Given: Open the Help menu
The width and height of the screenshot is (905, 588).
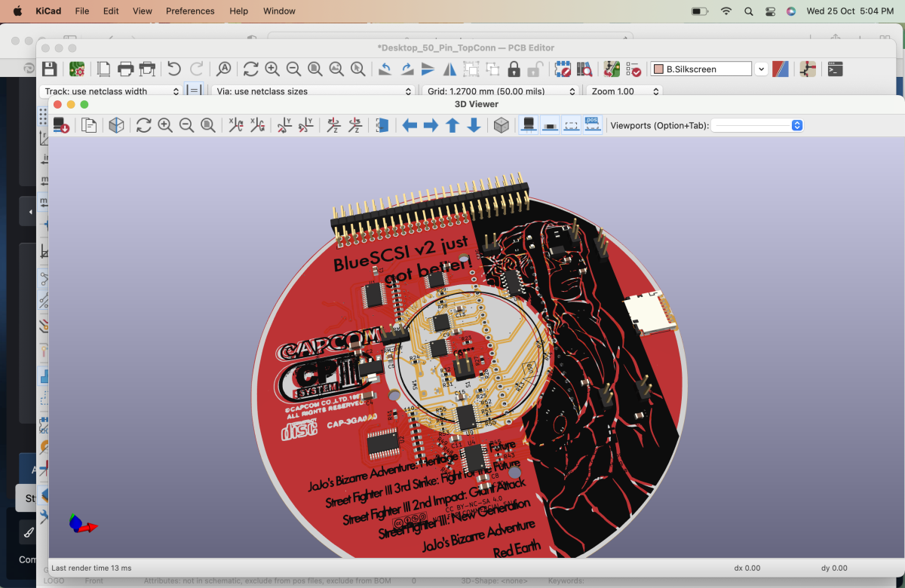Looking at the screenshot, I should [239, 11].
